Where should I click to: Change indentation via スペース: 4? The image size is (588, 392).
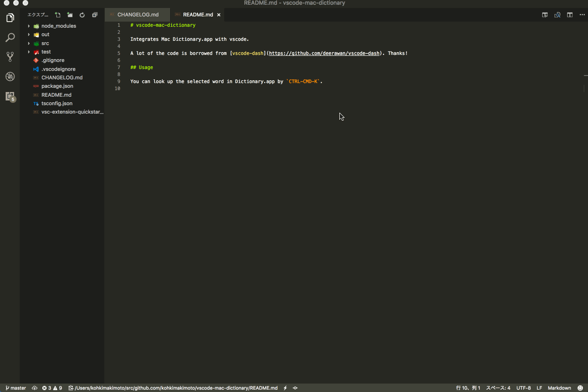coord(498,388)
